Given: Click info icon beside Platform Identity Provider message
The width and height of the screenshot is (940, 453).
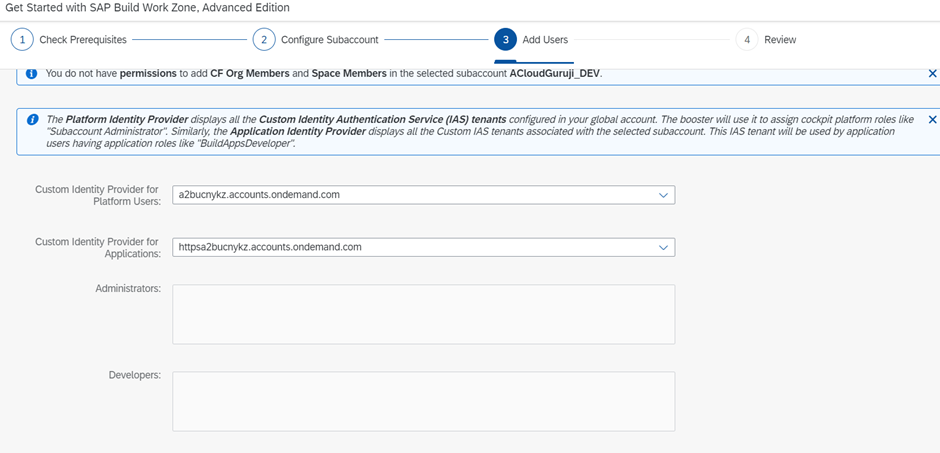Looking at the screenshot, I should pyautogui.click(x=32, y=119).
